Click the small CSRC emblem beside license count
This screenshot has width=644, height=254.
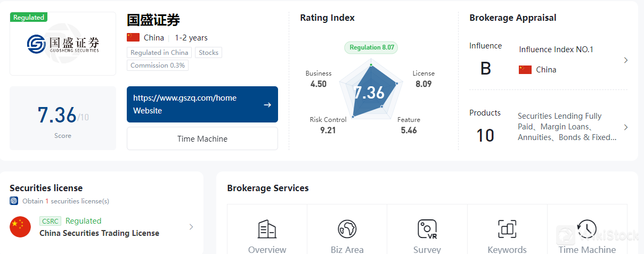click(14, 201)
